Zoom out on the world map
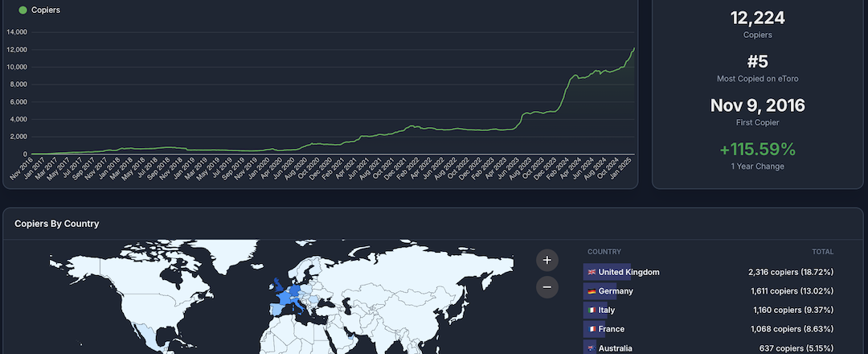This screenshot has height=354, width=868. click(547, 286)
